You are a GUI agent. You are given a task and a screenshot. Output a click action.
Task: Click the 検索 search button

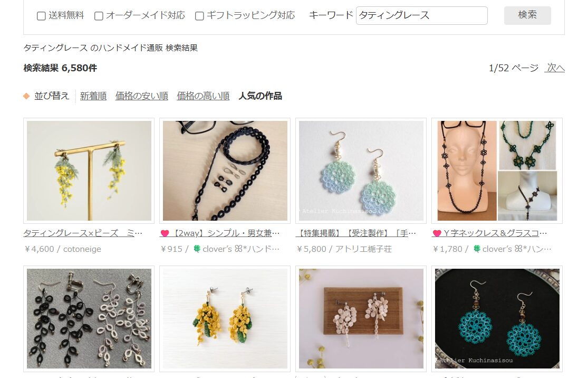click(x=527, y=15)
